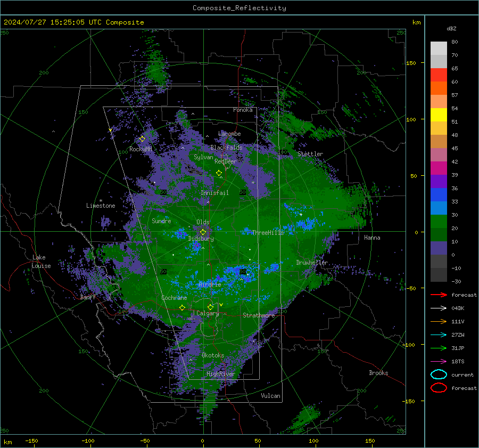This screenshot has width=479, height=448.
Task: Click the Okotoks label on map
Action: tap(213, 355)
